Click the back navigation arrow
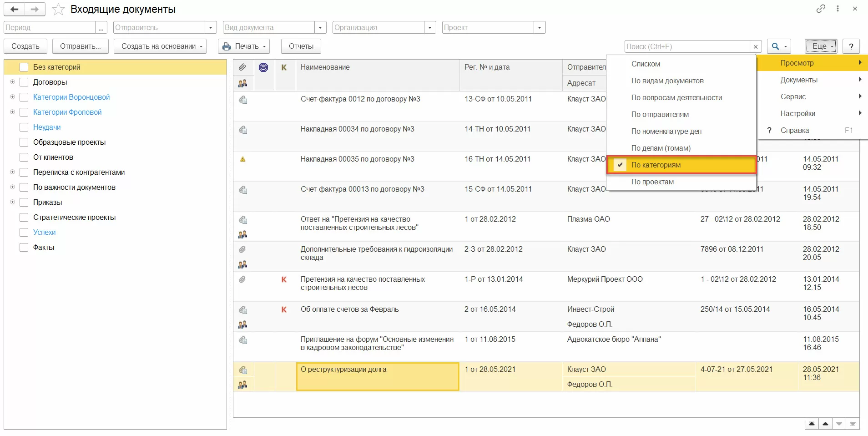 pos(15,9)
